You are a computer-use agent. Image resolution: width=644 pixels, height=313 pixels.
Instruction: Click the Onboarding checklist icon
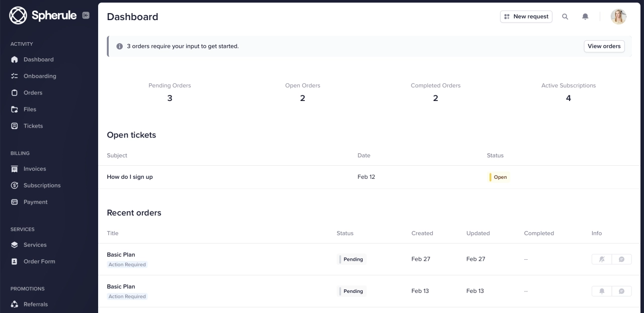[15, 76]
